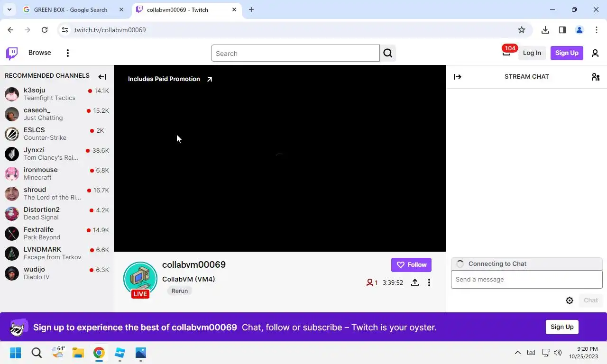
Task: Go forward in browser history
Action: pos(28,30)
